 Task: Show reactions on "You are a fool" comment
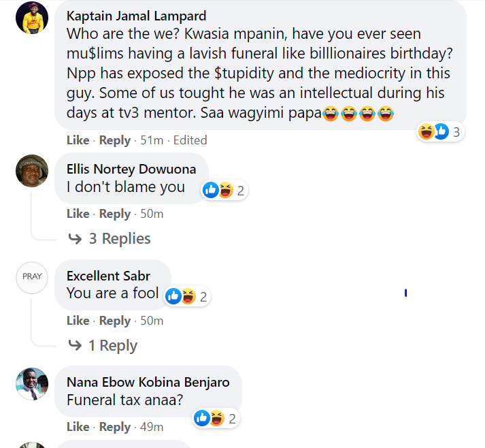click(186, 296)
